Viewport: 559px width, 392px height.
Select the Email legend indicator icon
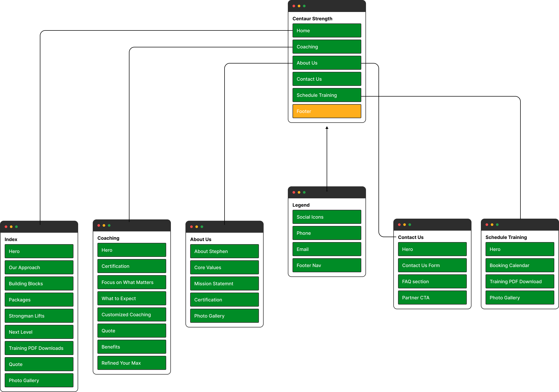pos(327,249)
